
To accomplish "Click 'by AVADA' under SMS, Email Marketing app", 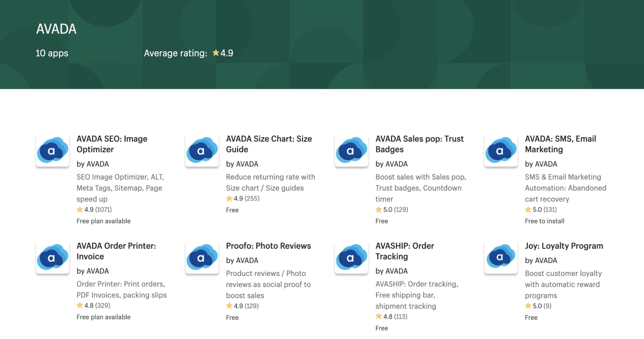I will [x=541, y=164].
